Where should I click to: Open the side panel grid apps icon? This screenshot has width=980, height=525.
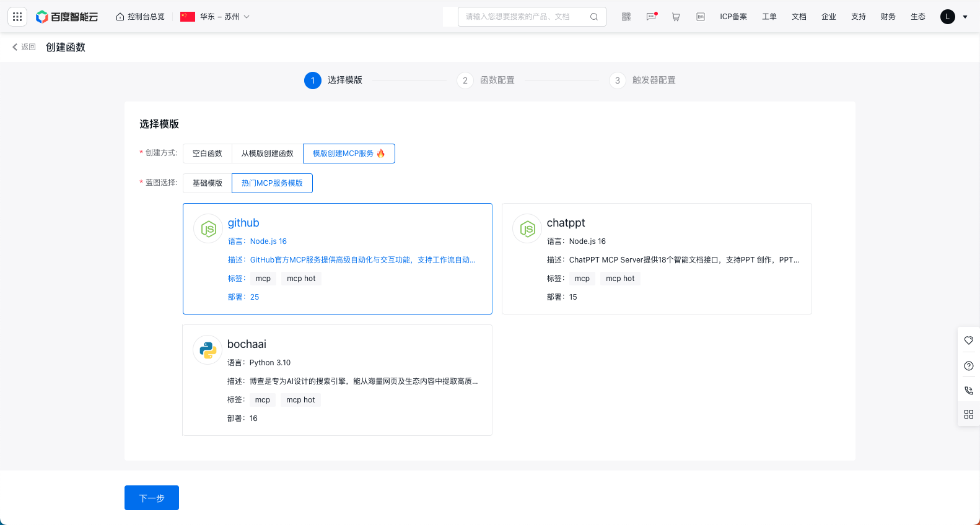[969, 414]
